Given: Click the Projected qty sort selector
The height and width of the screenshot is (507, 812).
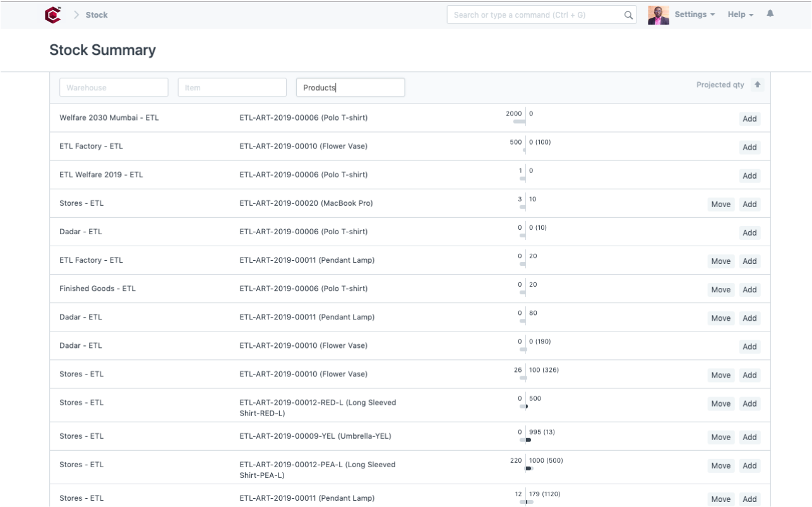Looking at the screenshot, I should click(720, 84).
